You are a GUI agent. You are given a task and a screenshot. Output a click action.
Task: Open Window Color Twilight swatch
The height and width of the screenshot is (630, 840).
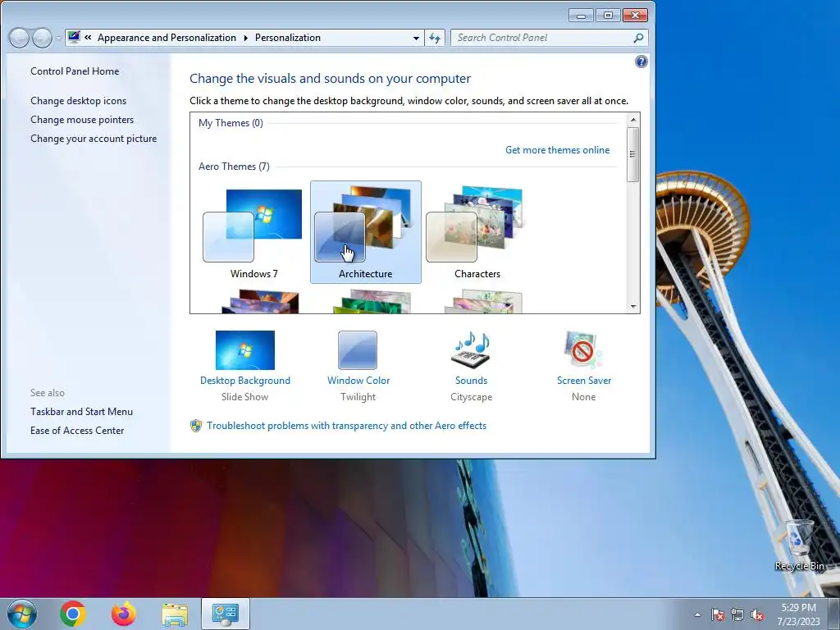point(358,350)
